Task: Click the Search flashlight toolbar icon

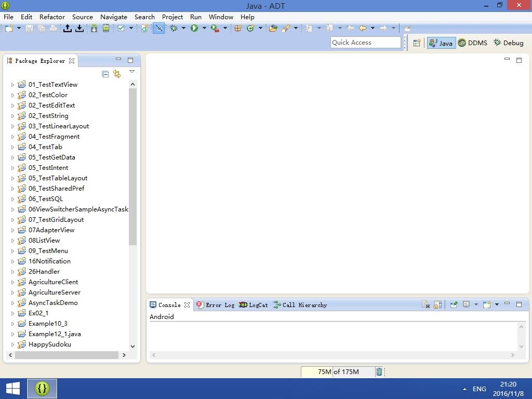Action: [x=286, y=29]
